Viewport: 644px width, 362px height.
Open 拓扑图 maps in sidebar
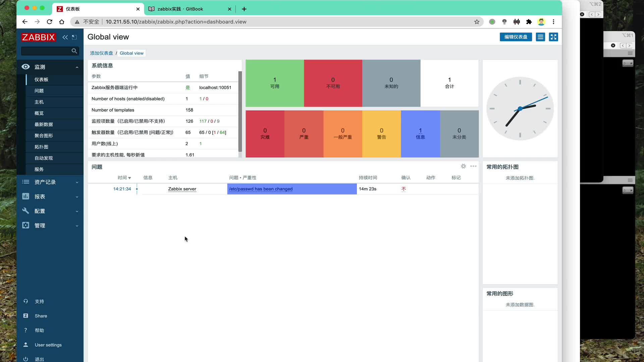[41, 147]
